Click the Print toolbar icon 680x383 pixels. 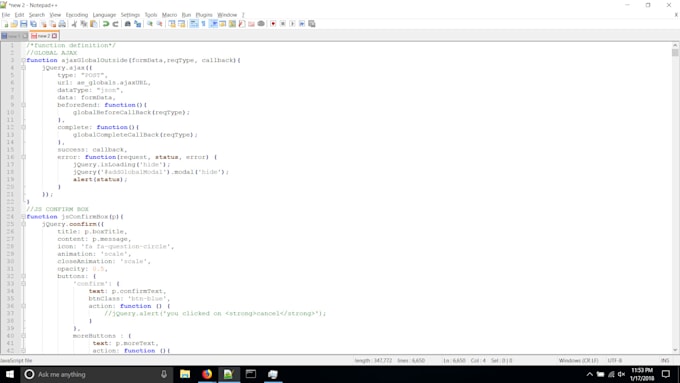click(62, 24)
